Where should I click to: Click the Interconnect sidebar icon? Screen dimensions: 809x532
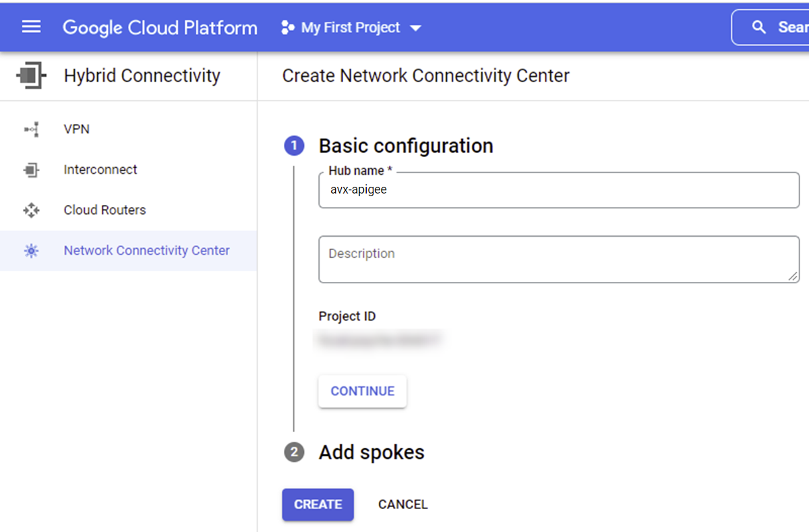(x=31, y=170)
